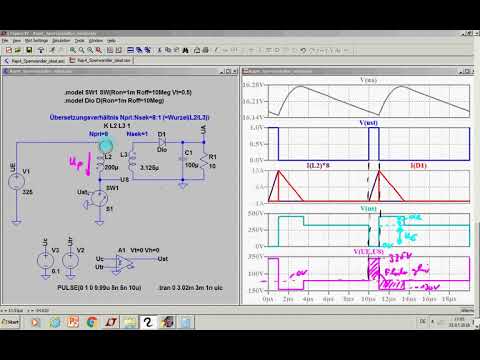Click the Close All Windows toolbar icon
Screen dimensions: 480x360
point(147,50)
